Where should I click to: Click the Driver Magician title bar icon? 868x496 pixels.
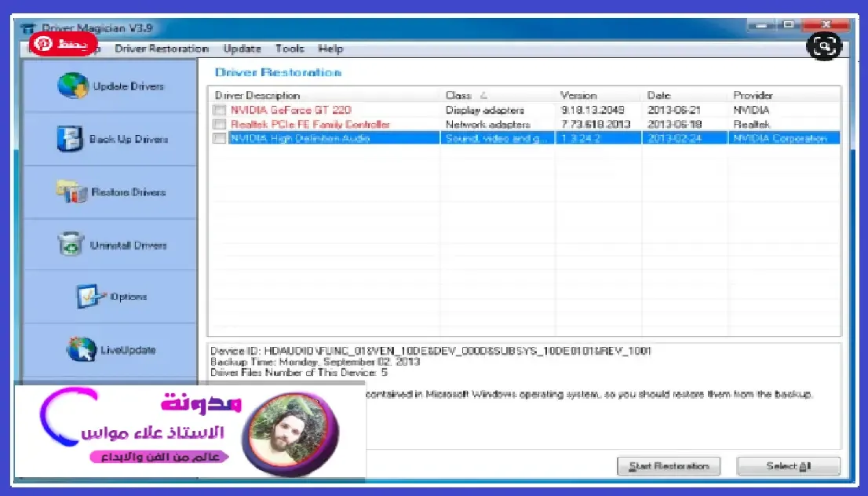coord(27,28)
